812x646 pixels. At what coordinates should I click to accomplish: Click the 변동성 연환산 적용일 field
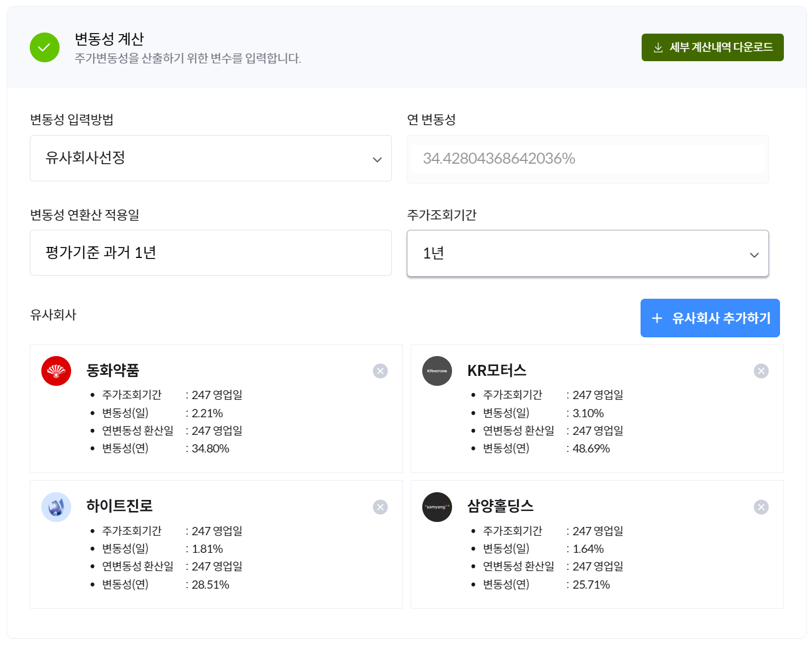[x=211, y=253]
